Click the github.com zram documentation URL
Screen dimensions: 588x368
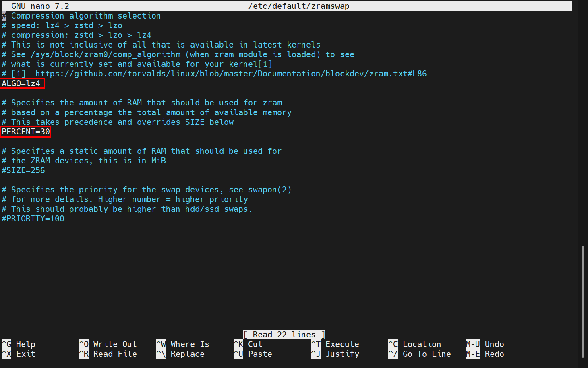tap(231, 74)
